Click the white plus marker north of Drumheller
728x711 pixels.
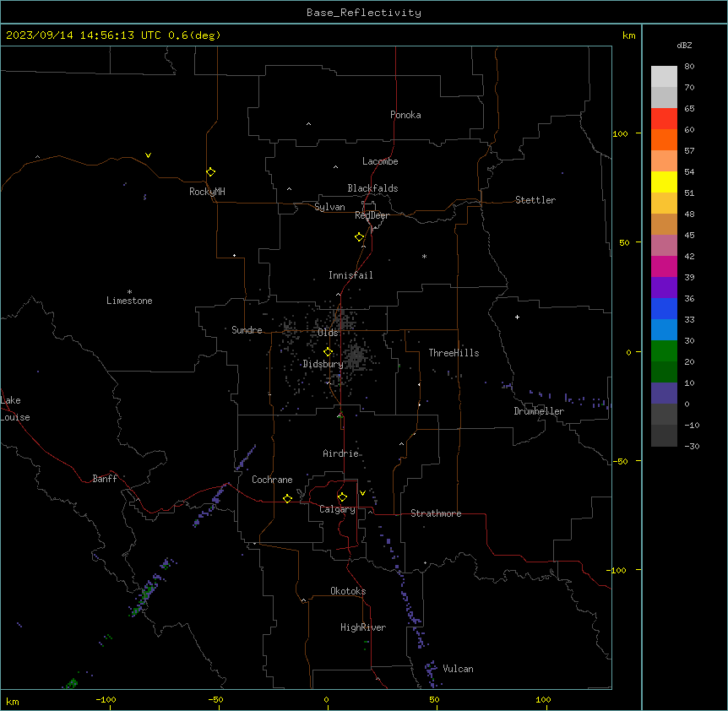pos(517,317)
